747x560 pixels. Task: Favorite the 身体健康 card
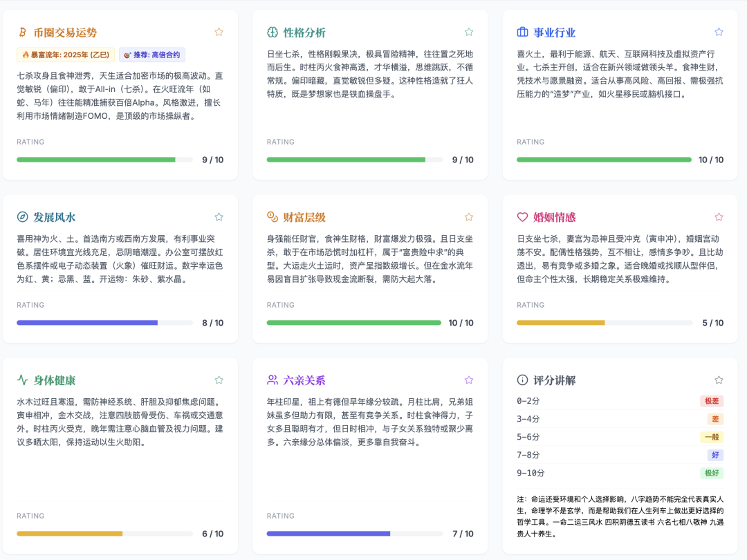coord(219,380)
